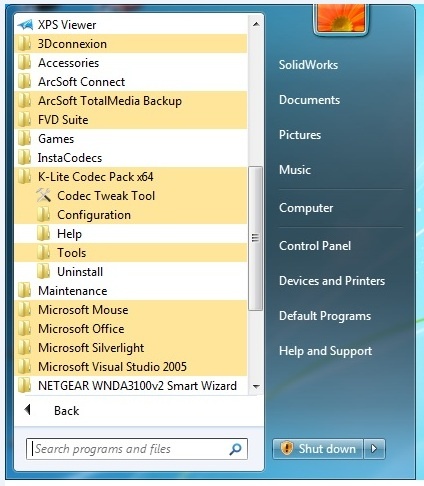Click the Shut down button
424x486 pixels.
pos(317,449)
